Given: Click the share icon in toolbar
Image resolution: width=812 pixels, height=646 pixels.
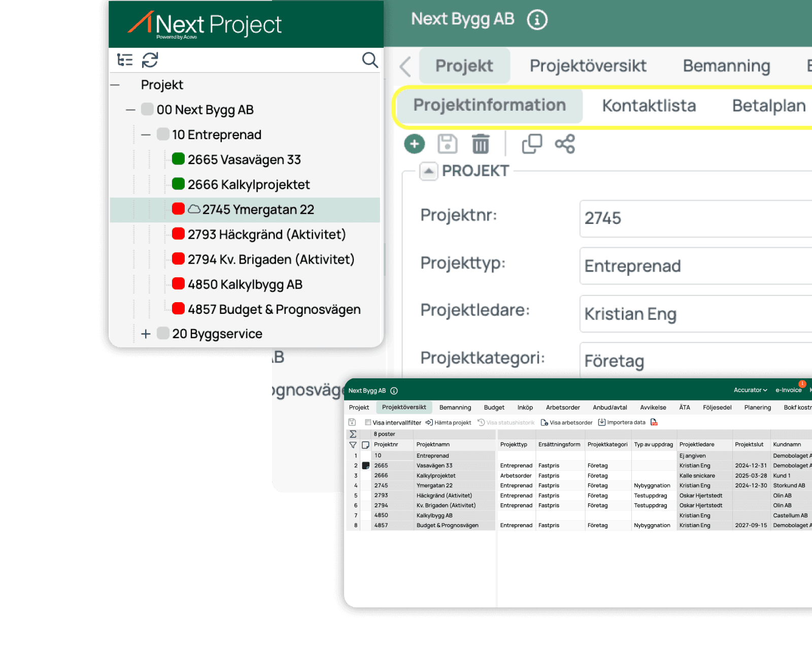Looking at the screenshot, I should pos(565,144).
